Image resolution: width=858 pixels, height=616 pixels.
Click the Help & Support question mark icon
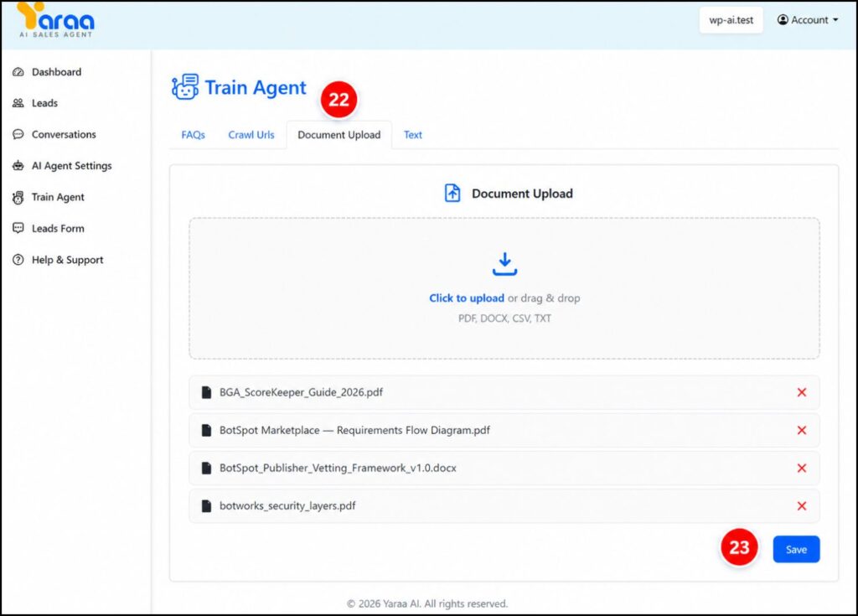[18, 260]
